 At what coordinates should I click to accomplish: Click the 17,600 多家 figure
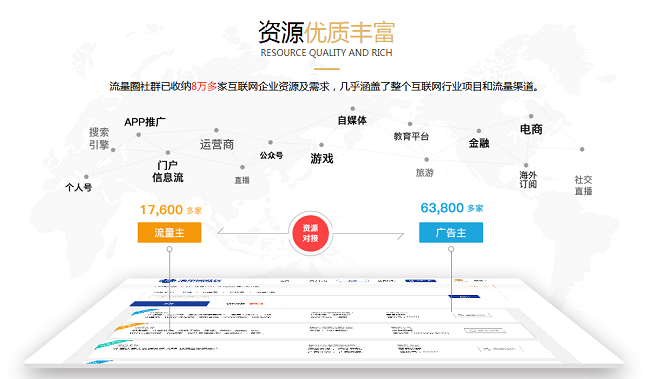171,210
